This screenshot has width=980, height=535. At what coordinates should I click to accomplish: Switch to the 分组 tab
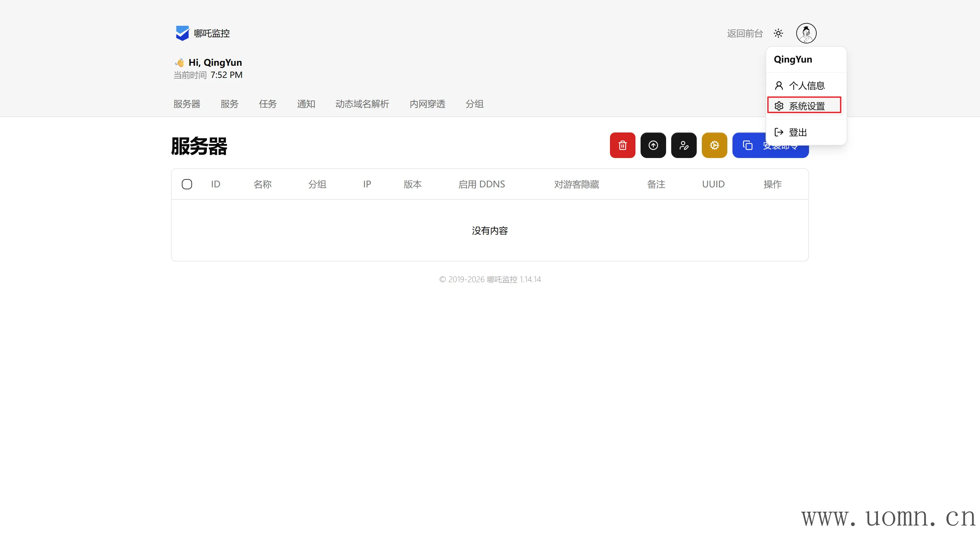pyautogui.click(x=474, y=104)
